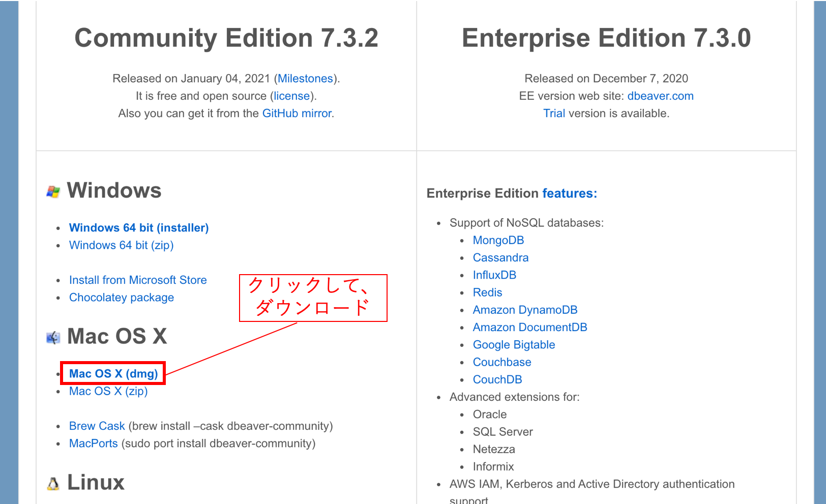This screenshot has height=504, width=826.
Task: View Enterprise Edition features
Action: click(x=570, y=193)
